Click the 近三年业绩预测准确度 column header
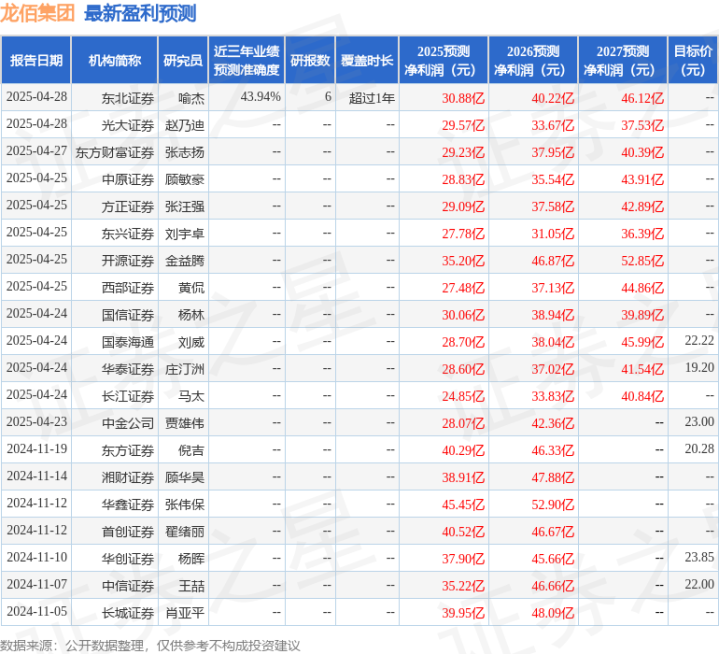 pos(246,60)
